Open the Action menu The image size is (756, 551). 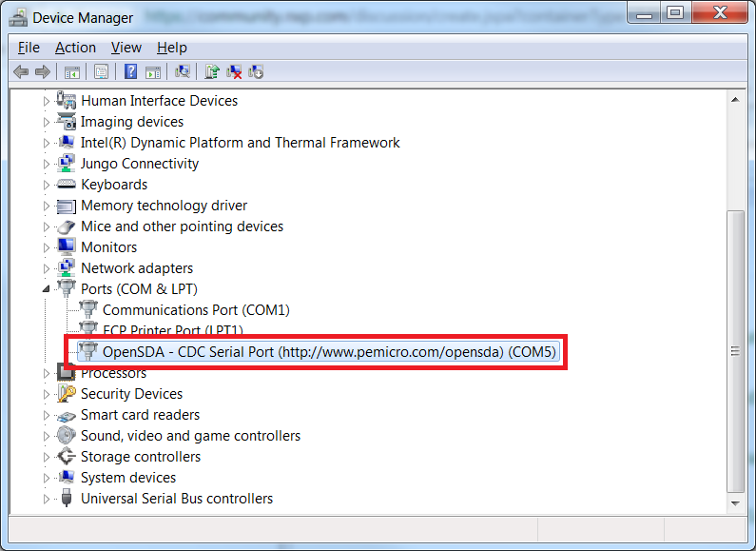tap(75, 48)
